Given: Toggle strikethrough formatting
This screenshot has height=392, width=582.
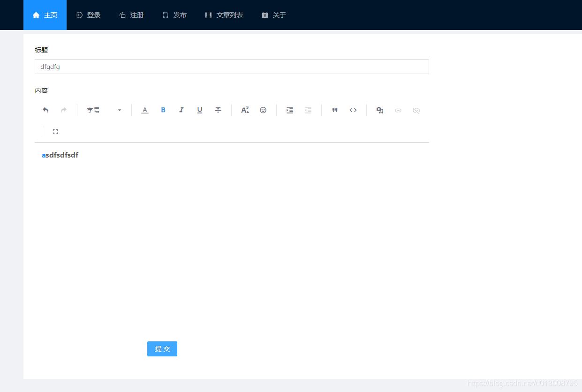Looking at the screenshot, I should tap(218, 110).
